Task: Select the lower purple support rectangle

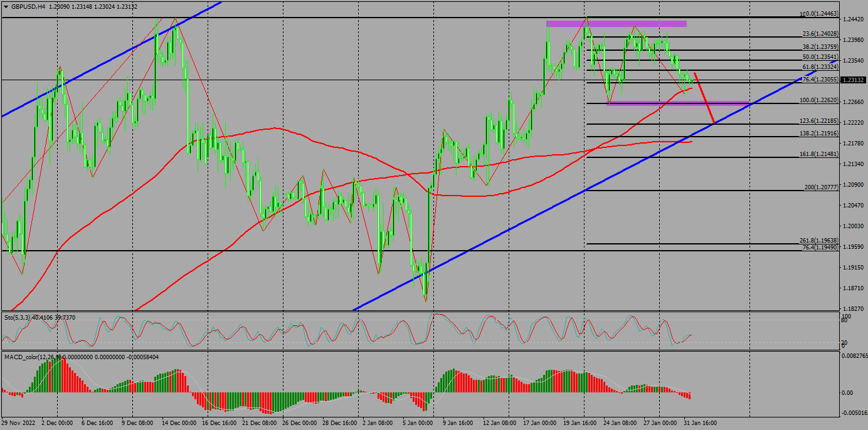Action: (677, 103)
